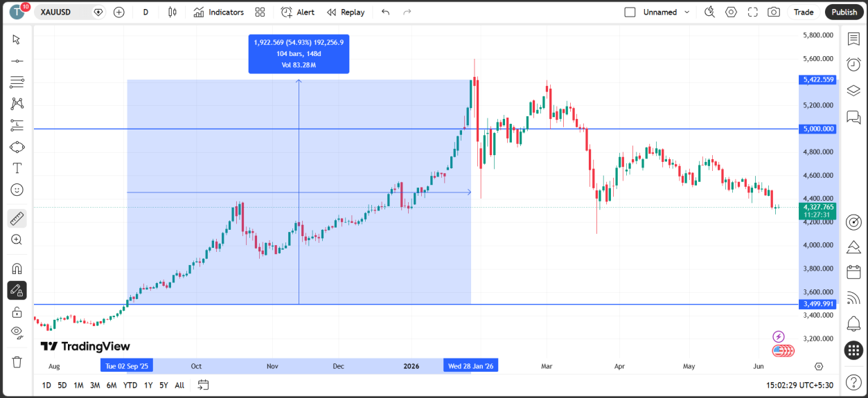Open price scale settings gear at bottom right
Image resolution: width=868 pixels, height=398 pixels.
click(819, 366)
